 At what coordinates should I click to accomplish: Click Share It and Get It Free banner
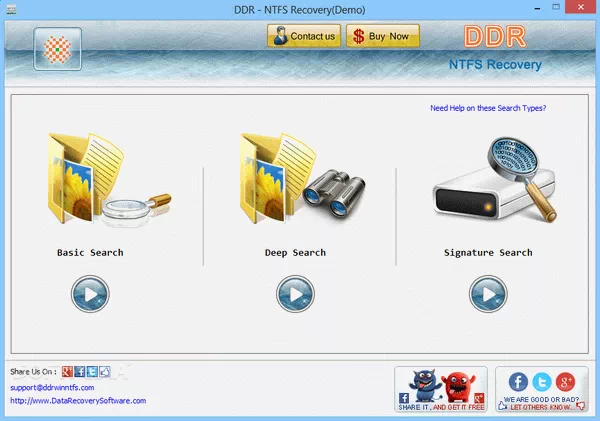441,389
